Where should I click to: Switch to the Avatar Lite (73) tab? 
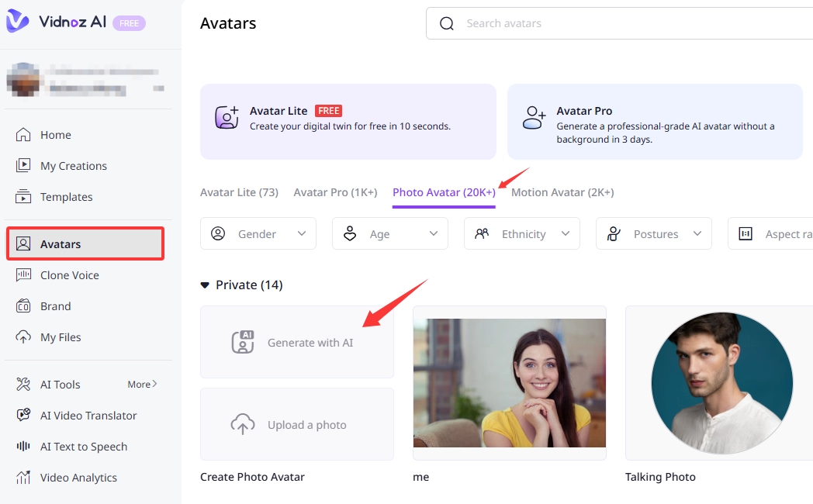(x=239, y=192)
